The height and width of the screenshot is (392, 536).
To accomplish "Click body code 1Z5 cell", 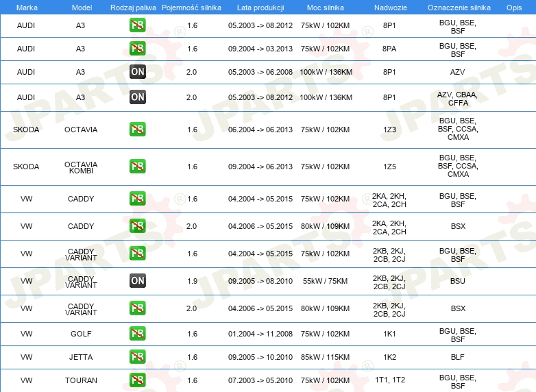I will pos(390,167).
